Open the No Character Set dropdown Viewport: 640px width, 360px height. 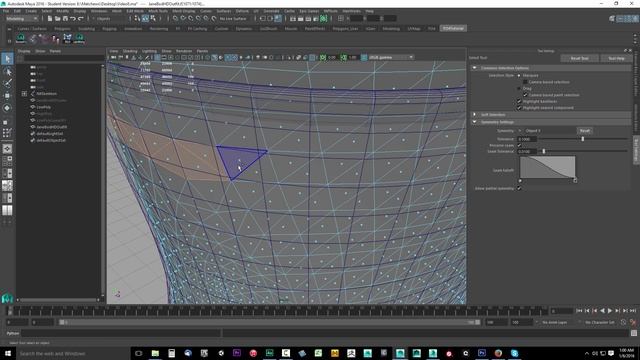(x=599, y=322)
